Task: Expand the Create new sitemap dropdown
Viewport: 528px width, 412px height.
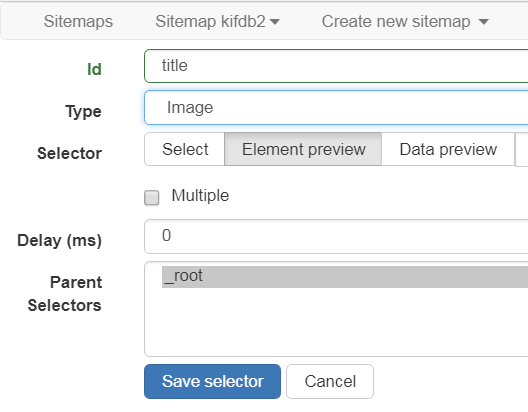Action: tap(405, 22)
